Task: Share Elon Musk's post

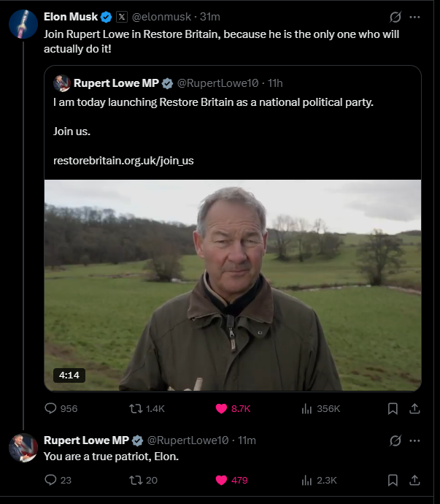Action: point(414,409)
